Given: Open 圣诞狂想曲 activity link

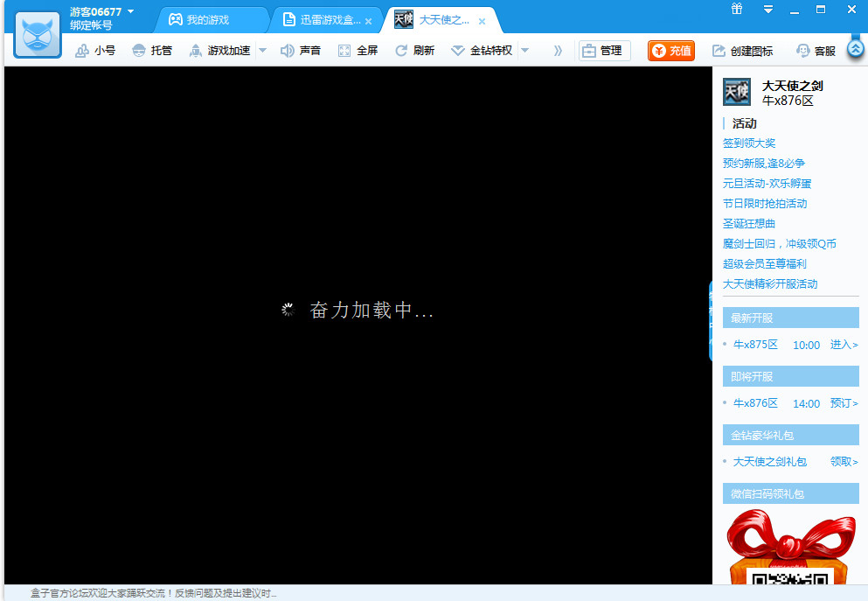Looking at the screenshot, I should tap(748, 223).
